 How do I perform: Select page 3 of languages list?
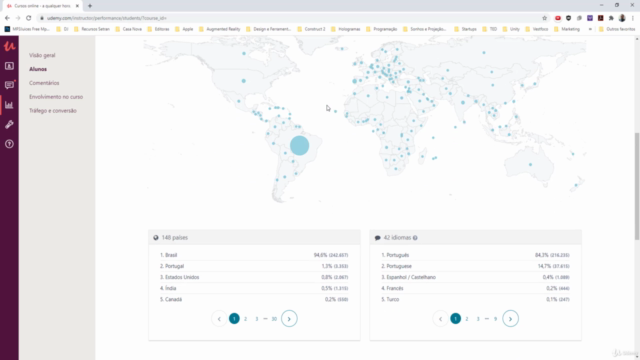point(478,319)
